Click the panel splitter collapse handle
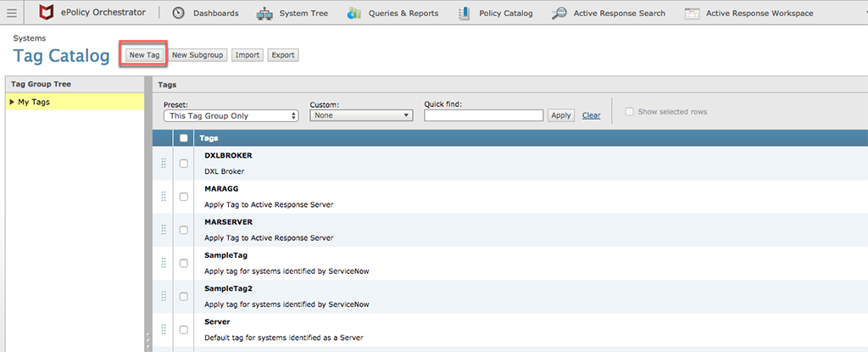Image resolution: width=868 pixels, height=352 pixels. click(147, 341)
